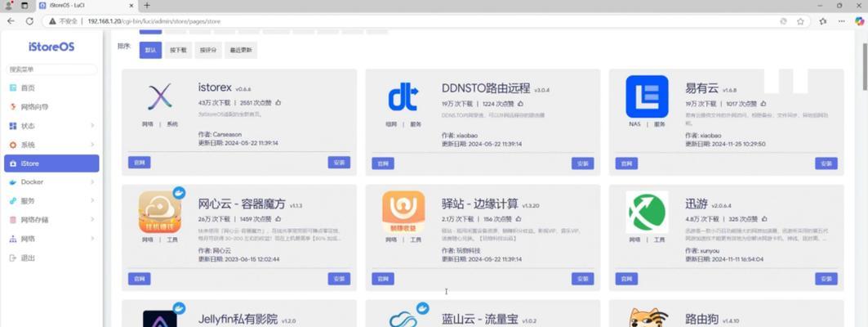The height and width of the screenshot is (327, 868).
Task: Like 网心云 容器魔方 with thumbs-up icon
Action: tap(278, 218)
